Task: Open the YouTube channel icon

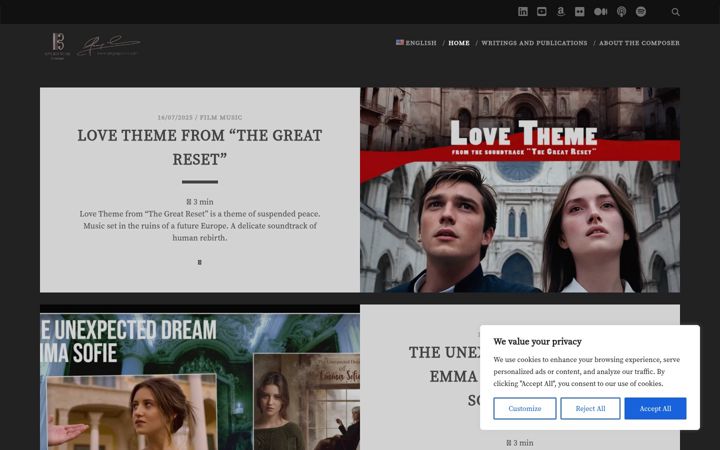Action: pos(542,12)
